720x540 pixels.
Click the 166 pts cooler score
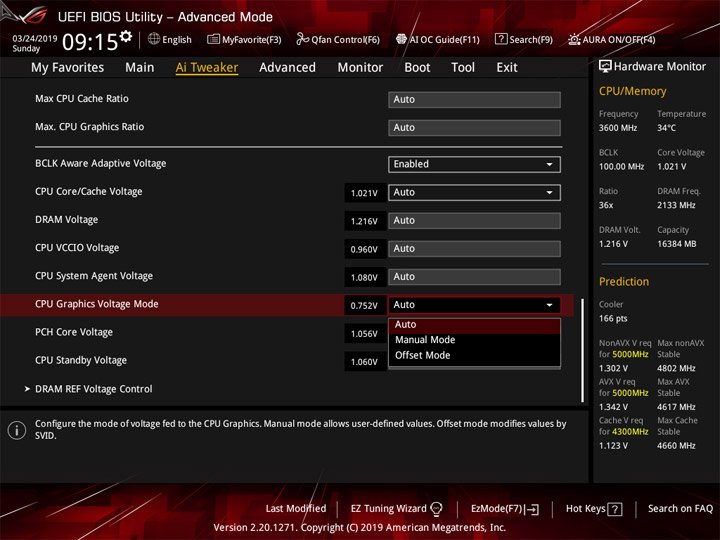(613, 319)
